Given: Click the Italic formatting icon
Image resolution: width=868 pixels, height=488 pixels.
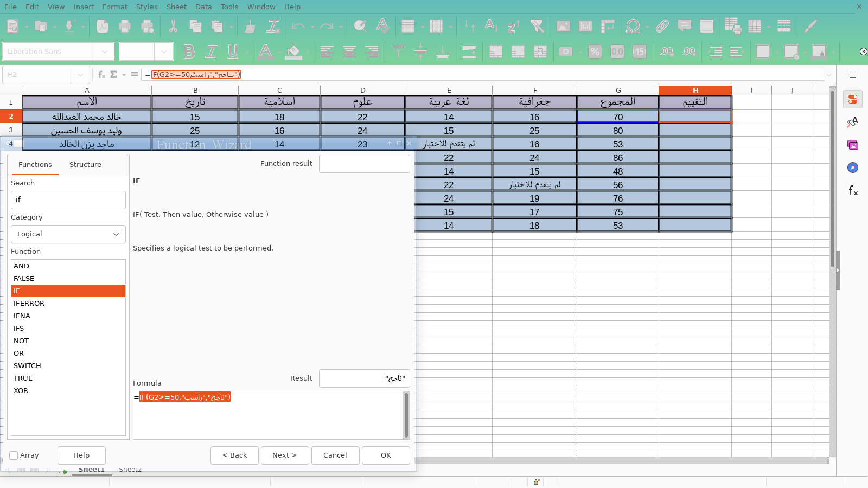Looking at the screenshot, I should pos(211,52).
